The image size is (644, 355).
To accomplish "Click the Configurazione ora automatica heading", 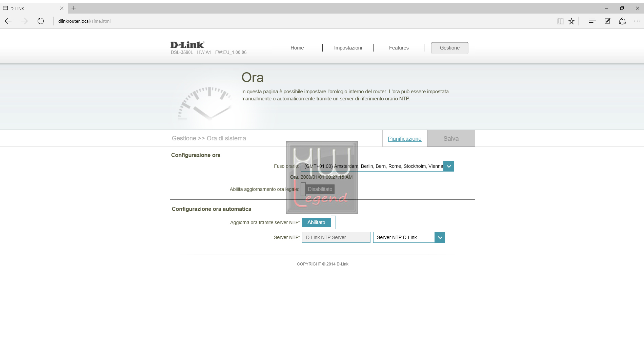I will click(212, 209).
